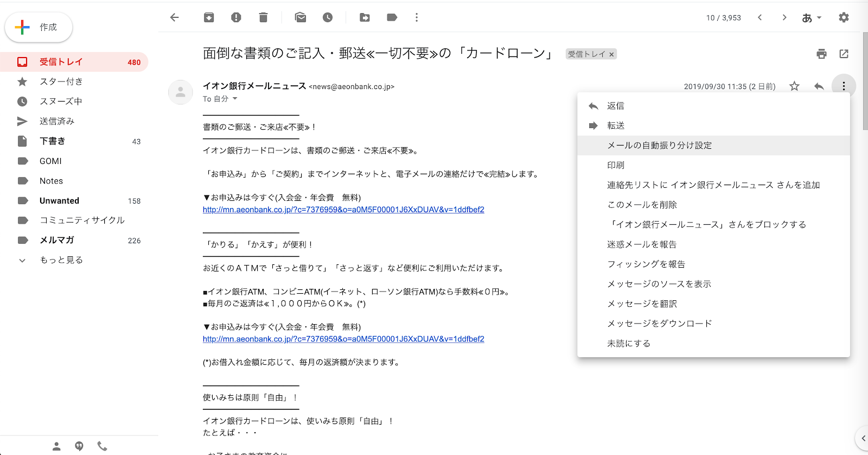Mark email as unread envelope icon
This screenshot has height=455, width=868.
point(301,17)
